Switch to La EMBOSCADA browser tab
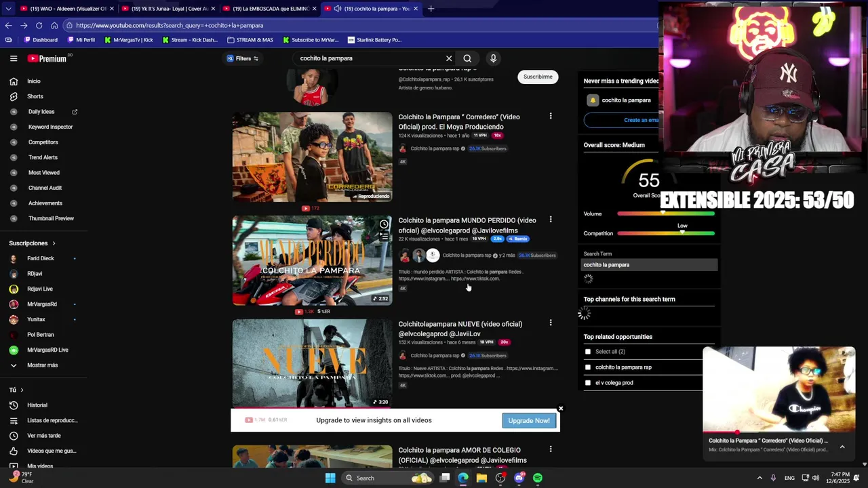868x488 pixels. click(269, 9)
